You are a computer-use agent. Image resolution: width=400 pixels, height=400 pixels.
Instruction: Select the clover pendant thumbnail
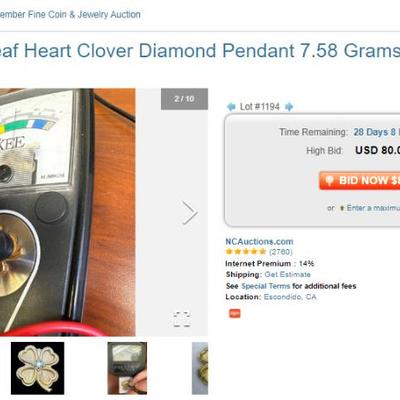click(37, 368)
